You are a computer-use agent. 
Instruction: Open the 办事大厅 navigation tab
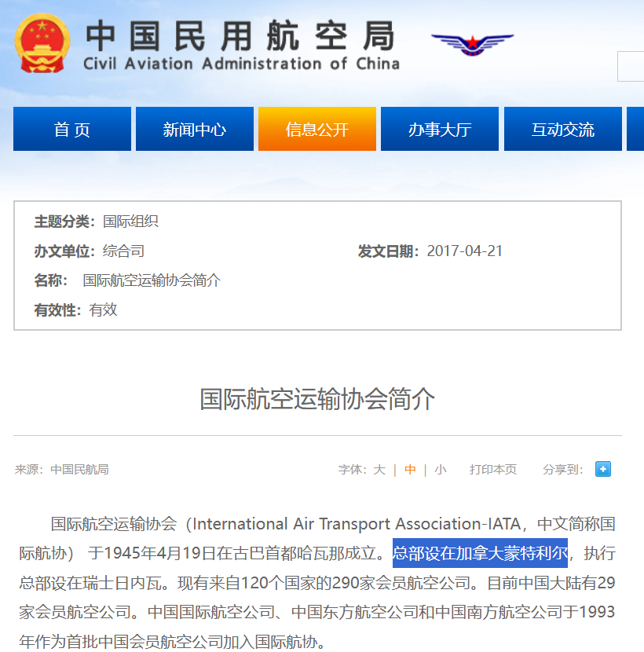click(x=440, y=130)
